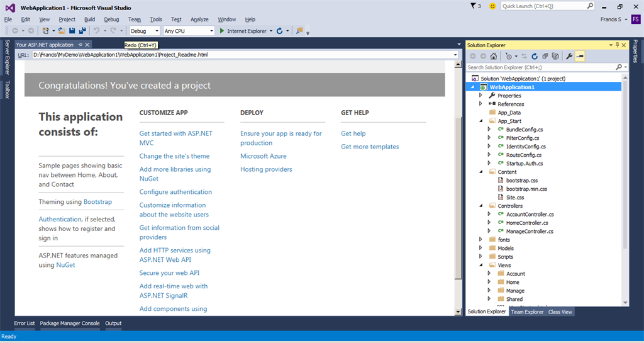Select HomeController.cs in Solution Explorer
This screenshot has height=343, width=644.
coord(527,223)
